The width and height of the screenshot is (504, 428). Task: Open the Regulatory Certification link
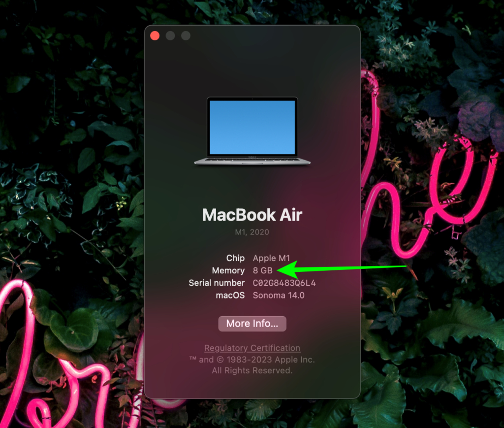pyautogui.click(x=252, y=348)
